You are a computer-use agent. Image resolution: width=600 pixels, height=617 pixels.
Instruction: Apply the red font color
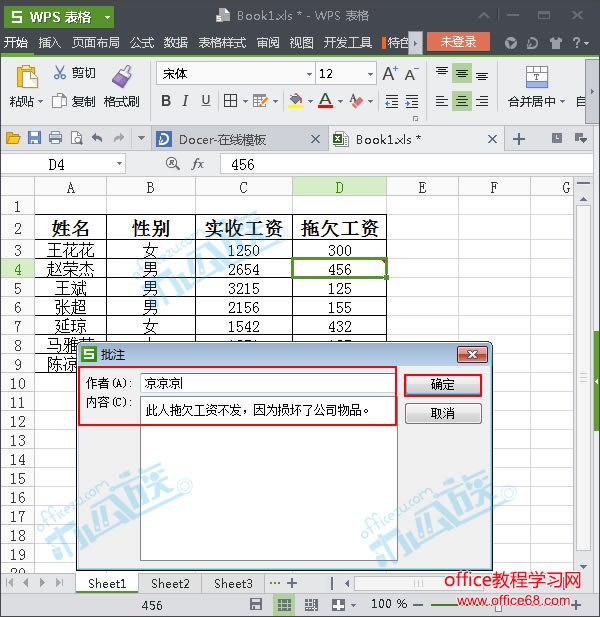point(325,101)
